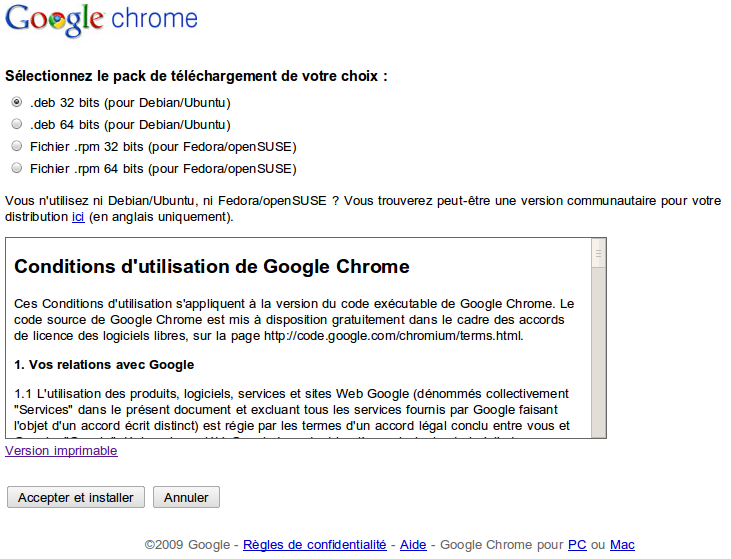Image resolution: width=731 pixels, height=559 pixels.
Task: Click '1. Vos relations avec Google' heading
Action: 104,365
